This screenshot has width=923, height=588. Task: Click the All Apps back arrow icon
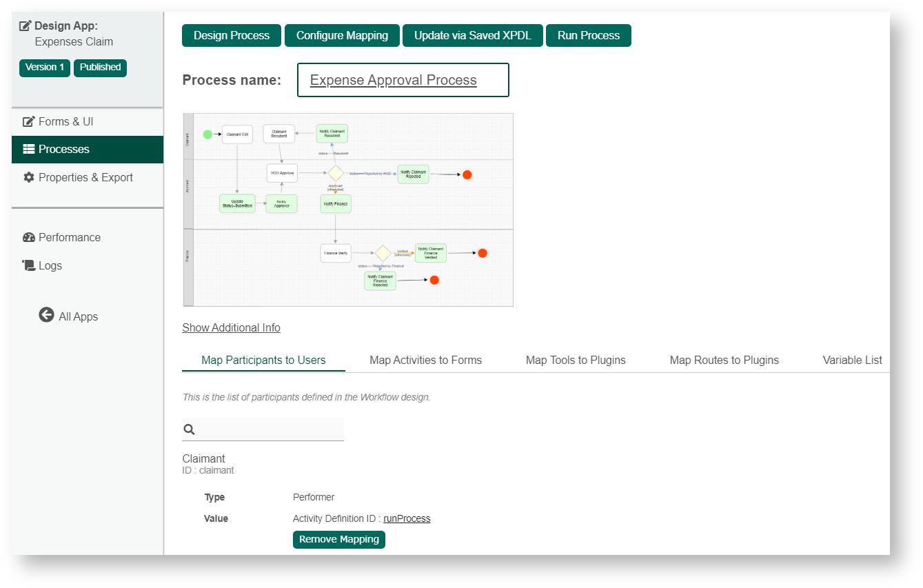pos(46,316)
